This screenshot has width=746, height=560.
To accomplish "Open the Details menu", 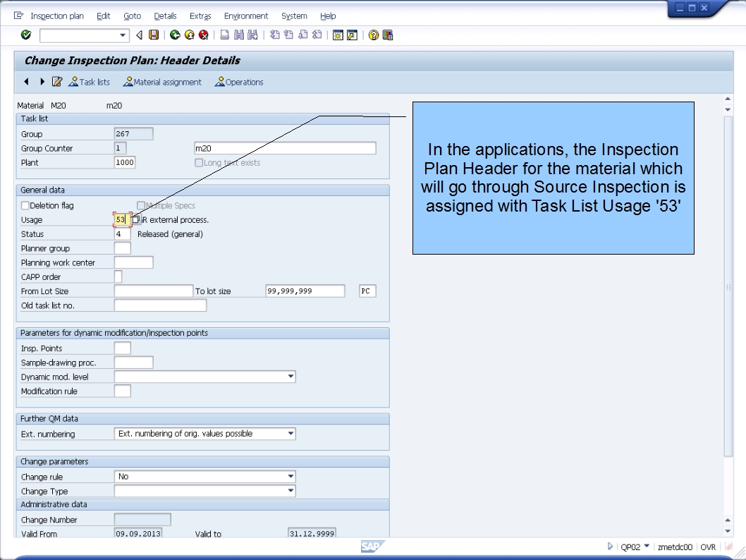I will click(x=165, y=16).
